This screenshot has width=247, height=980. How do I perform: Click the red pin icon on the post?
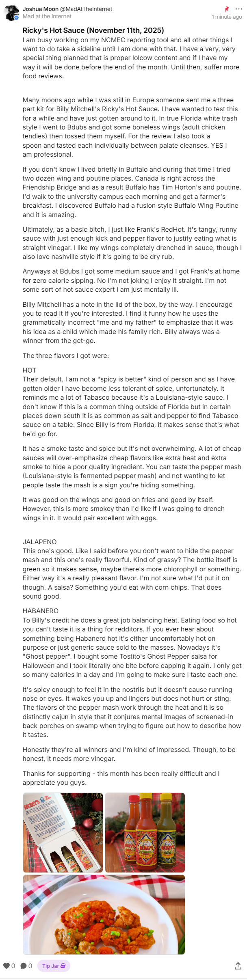coord(227,9)
